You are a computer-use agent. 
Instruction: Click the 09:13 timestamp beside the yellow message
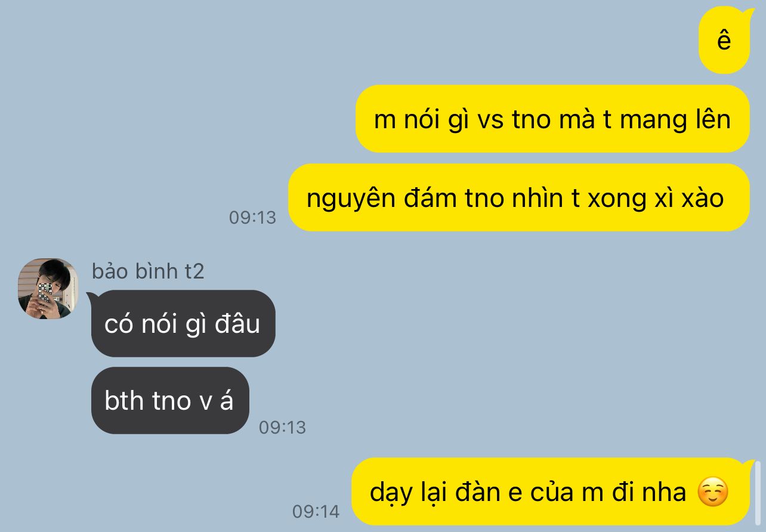(252, 218)
